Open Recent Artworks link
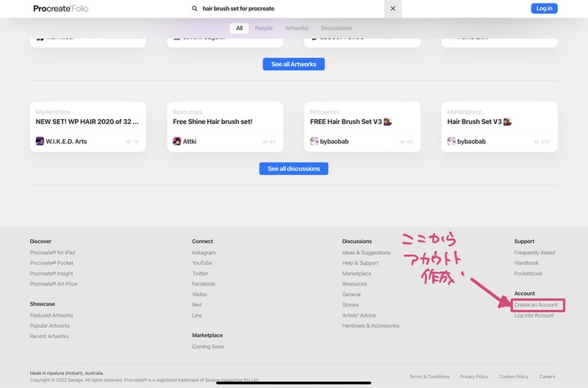This screenshot has width=588, height=388. coord(49,337)
